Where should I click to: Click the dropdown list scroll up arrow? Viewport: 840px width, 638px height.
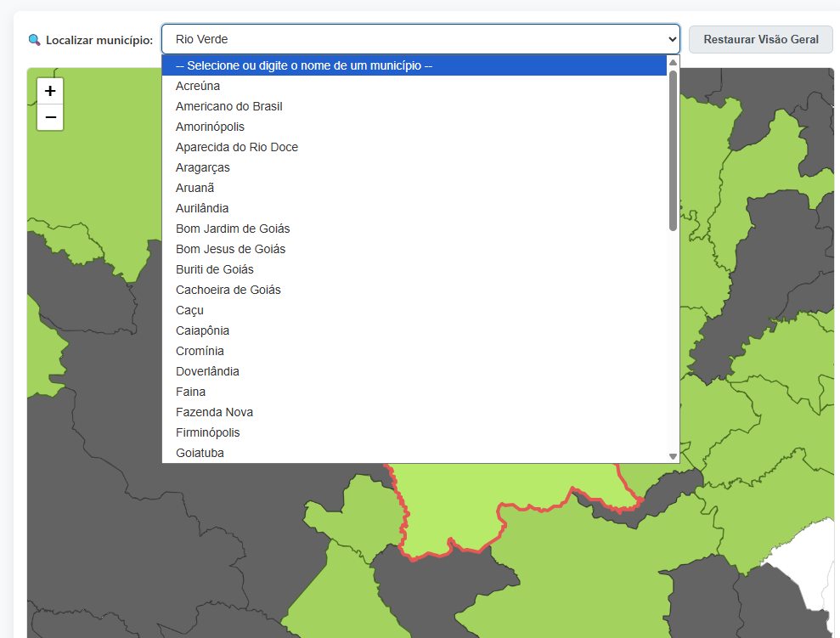(673, 63)
